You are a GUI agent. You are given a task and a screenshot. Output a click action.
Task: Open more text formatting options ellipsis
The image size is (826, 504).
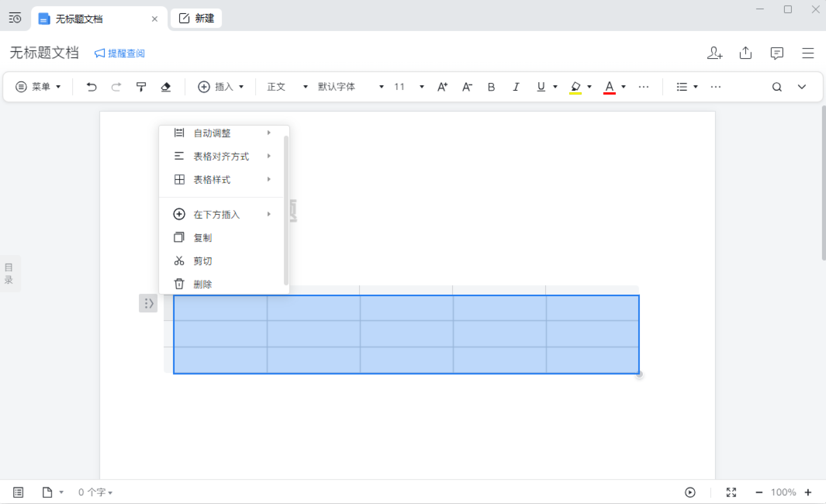pyautogui.click(x=644, y=87)
